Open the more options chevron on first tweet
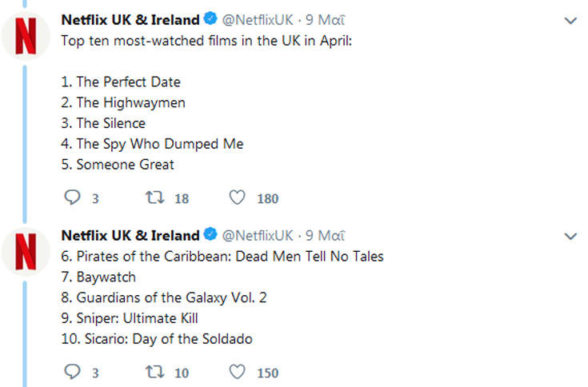The height and width of the screenshot is (387, 588). pos(570,21)
